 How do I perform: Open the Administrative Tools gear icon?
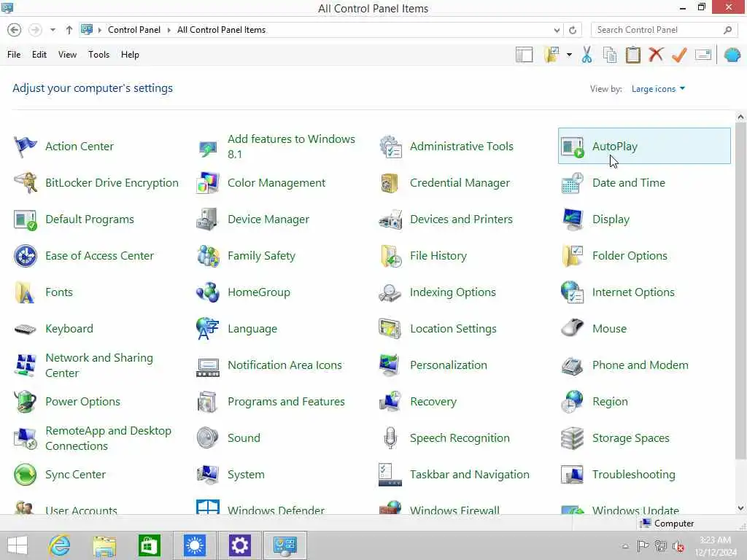coord(390,146)
